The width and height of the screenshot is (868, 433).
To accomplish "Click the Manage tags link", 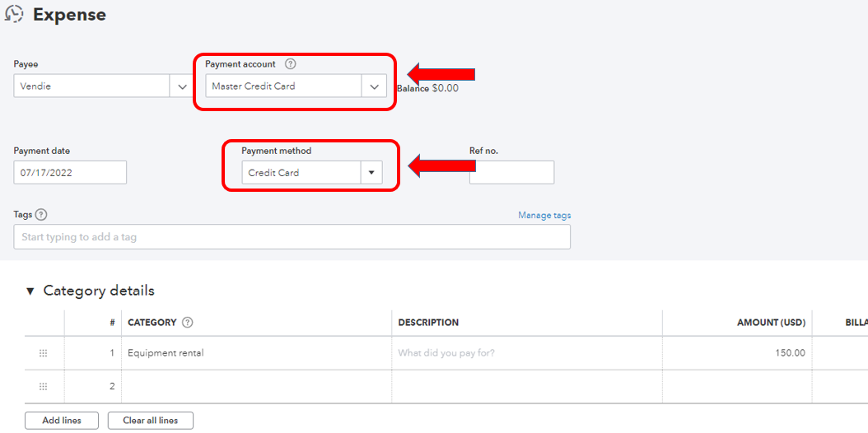I will point(544,216).
